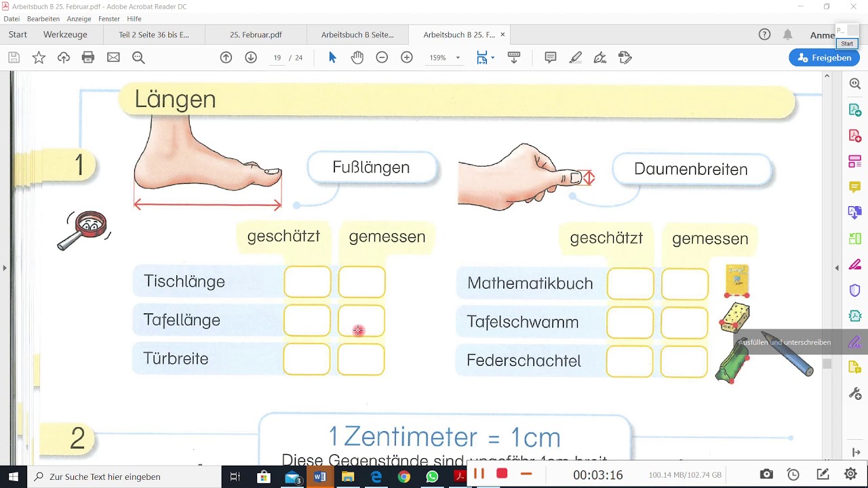Click the cloud upload icon
Image resolution: width=868 pixels, height=488 pixels.
[x=64, y=58]
